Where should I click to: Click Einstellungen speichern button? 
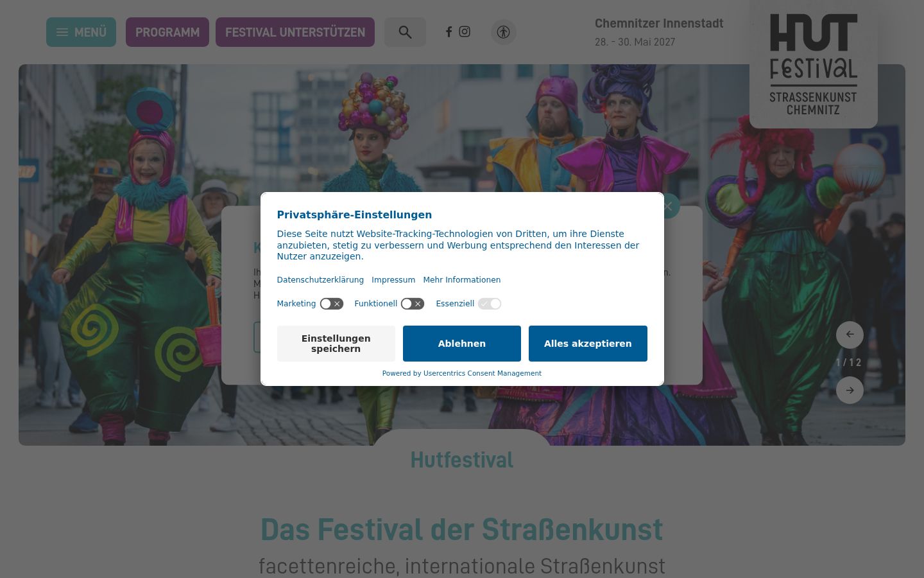click(336, 344)
